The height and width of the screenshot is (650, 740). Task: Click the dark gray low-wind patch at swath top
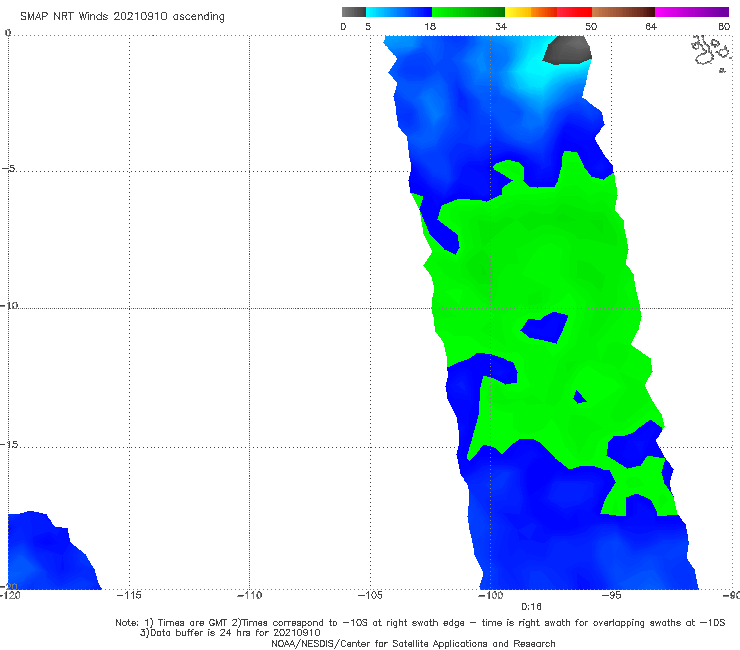(x=567, y=49)
